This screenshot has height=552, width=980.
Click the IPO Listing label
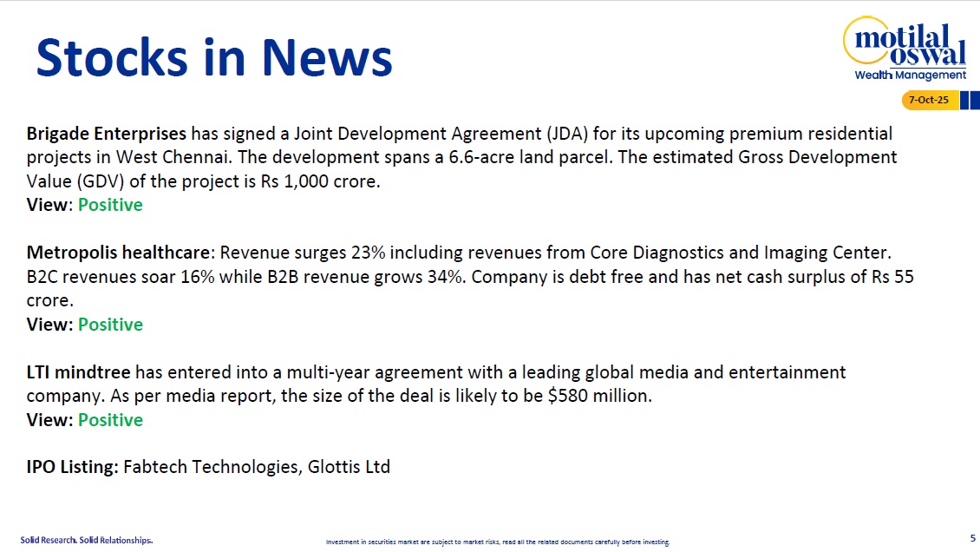(x=72, y=467)
